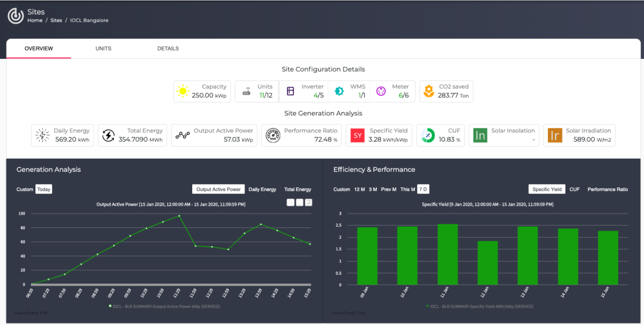Switch to the UNITS tab
Viewport: 644px width, 325px height.
tap(103, 48)
